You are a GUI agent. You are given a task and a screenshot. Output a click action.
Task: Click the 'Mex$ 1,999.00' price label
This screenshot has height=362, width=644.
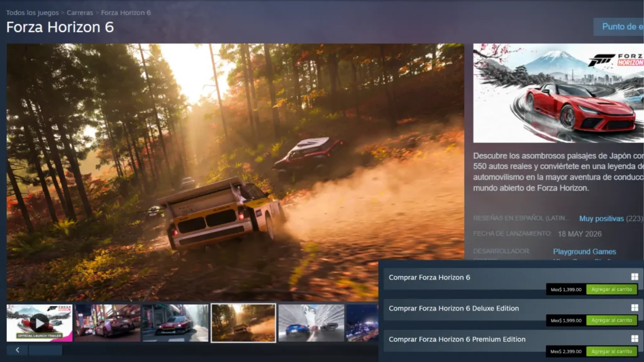566,320
